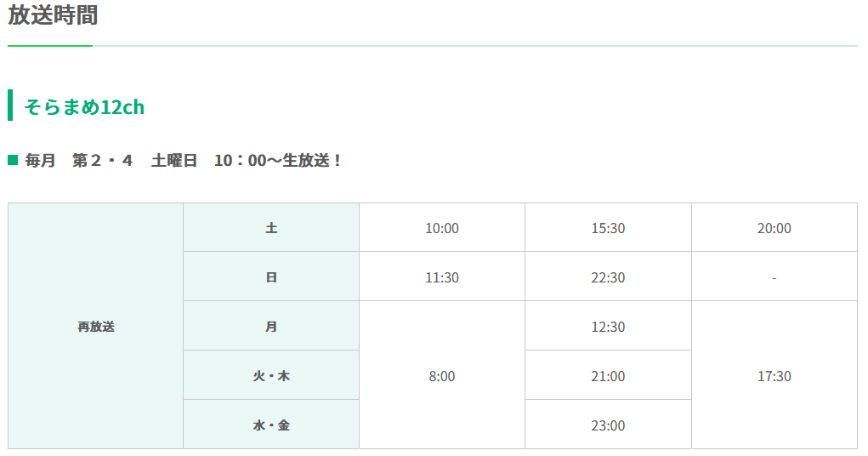
Task: Click the green square bullet before 毎月
Action: (x=13, y=161)
